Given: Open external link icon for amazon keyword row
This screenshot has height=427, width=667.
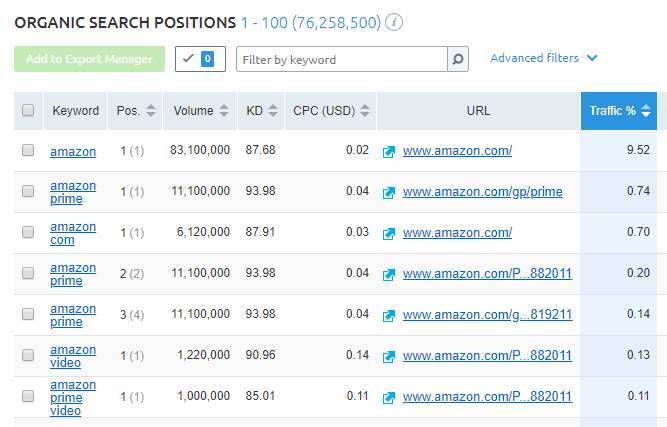Looking at the screenshot, I should pos(389,152).
